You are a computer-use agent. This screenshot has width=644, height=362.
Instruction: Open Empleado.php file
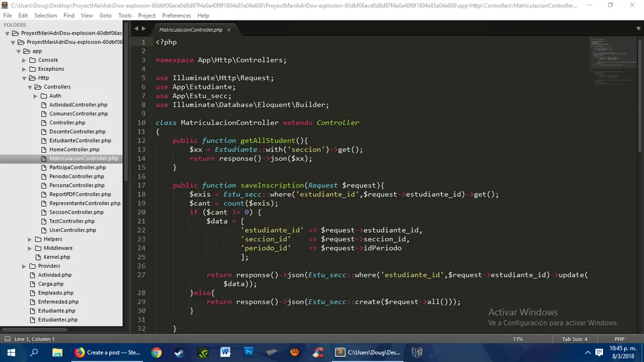click(56, 293)
